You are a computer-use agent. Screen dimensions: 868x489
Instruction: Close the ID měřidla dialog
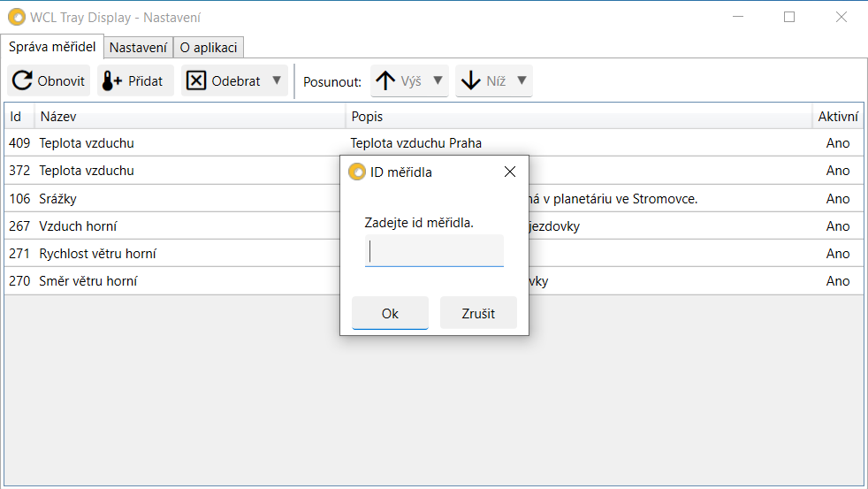(509, 172)
